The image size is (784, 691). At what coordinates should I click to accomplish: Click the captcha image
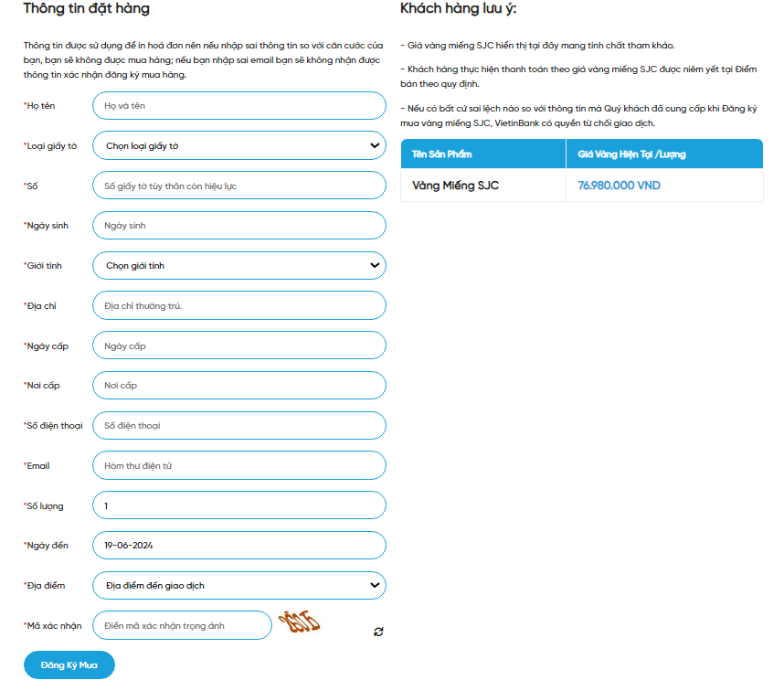pyautogui.click(x=301, y=622)
